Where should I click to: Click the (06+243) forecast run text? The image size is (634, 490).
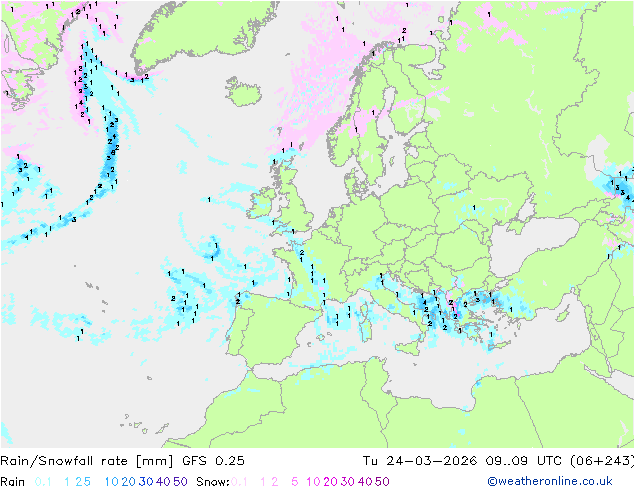click(x=602, y=461)
